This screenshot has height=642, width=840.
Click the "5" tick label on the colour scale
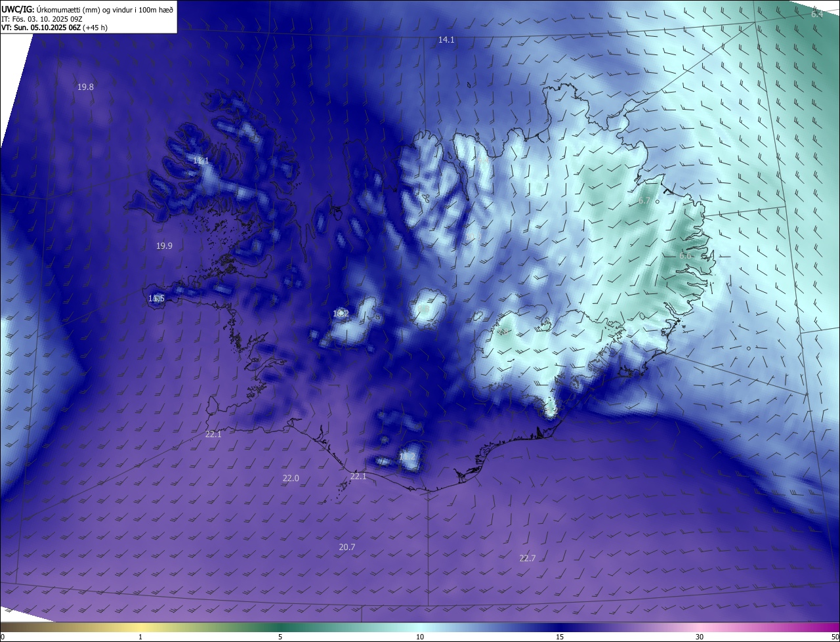[x=280, y=637]
